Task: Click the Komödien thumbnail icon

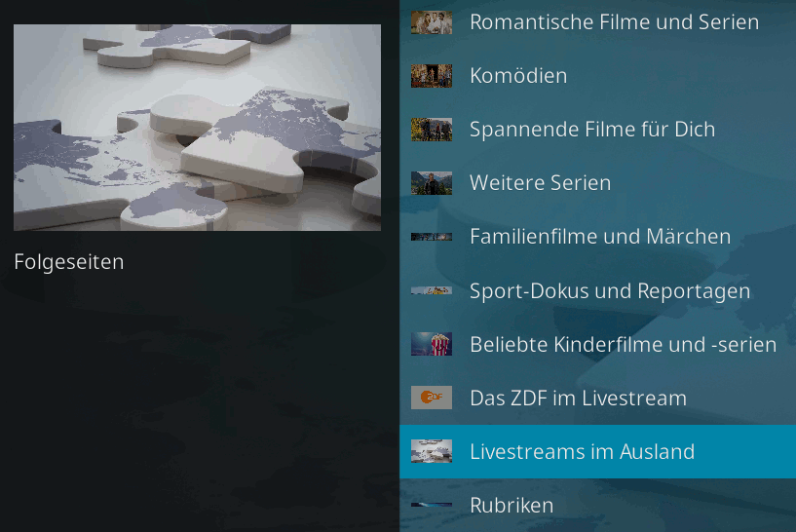Action: click(432, 76)
